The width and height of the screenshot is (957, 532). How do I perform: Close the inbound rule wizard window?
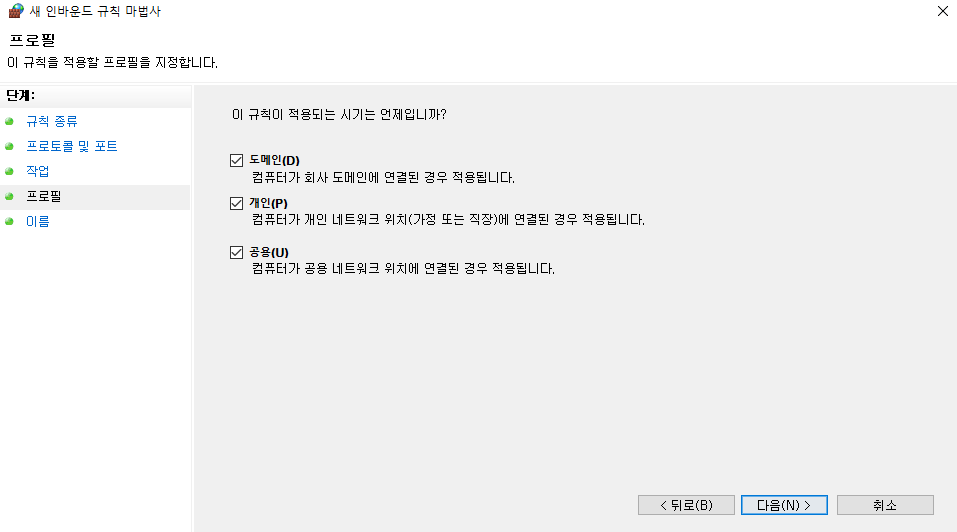pyautogui.click(x=942, y=11)
